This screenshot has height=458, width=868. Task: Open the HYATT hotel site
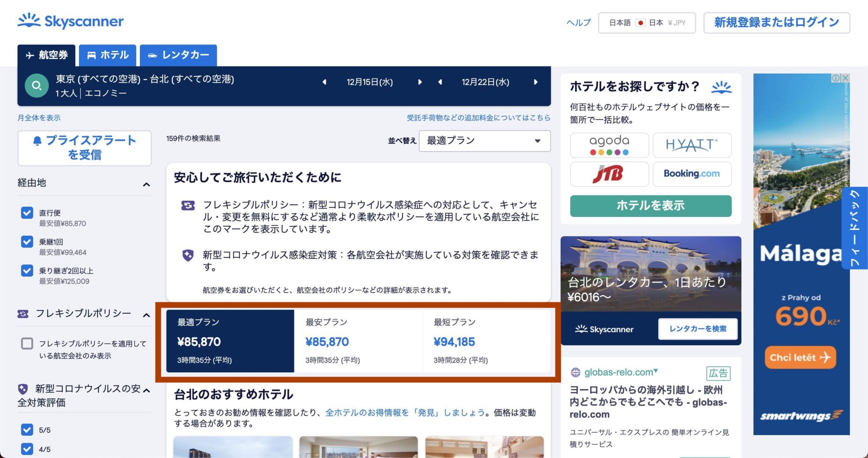point(692,144)
